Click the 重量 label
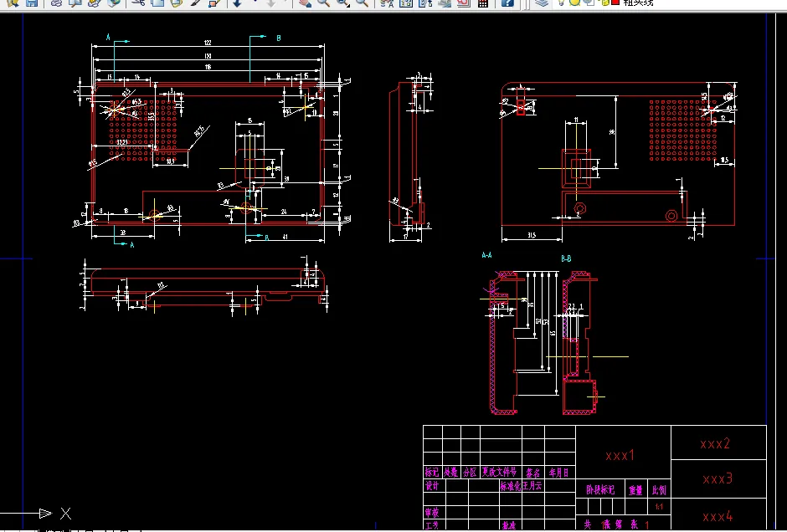This screenshot has height=532, width=787. click(636, 490)
